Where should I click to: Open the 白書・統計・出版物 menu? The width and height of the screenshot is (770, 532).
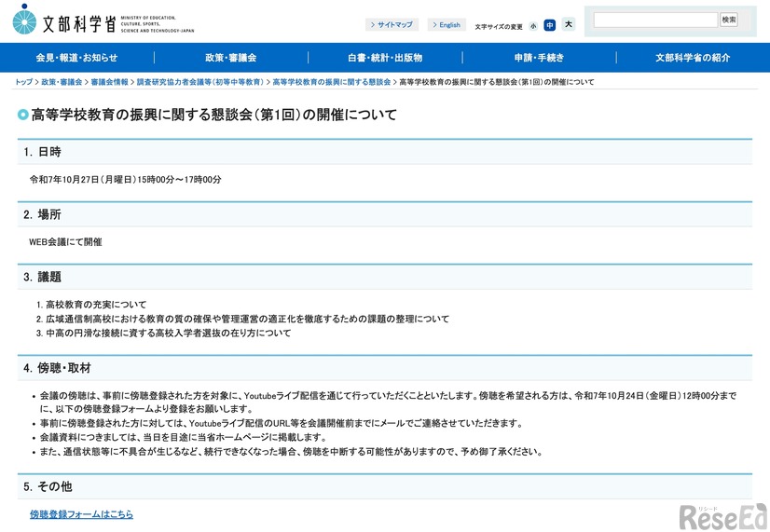click(384, 58)
